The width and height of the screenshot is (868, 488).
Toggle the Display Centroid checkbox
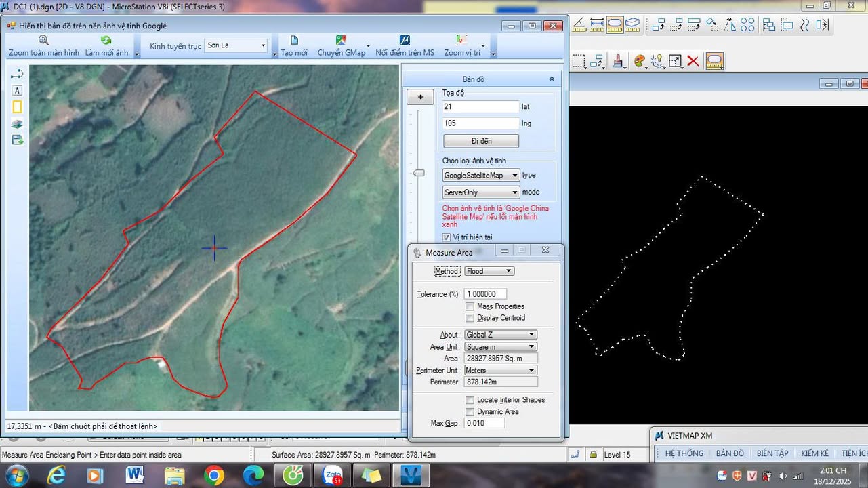(470, 318)
